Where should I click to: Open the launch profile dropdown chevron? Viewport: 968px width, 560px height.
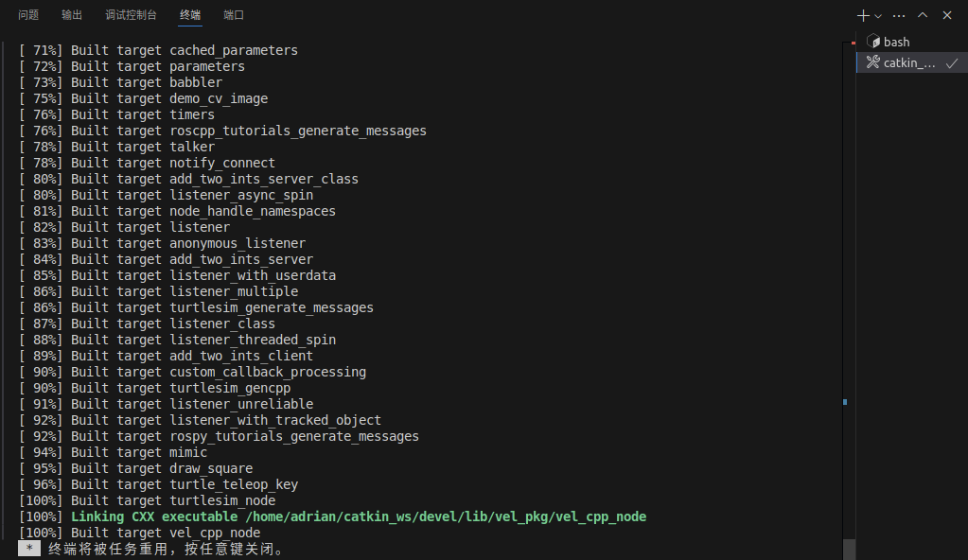tap(878, 16)
